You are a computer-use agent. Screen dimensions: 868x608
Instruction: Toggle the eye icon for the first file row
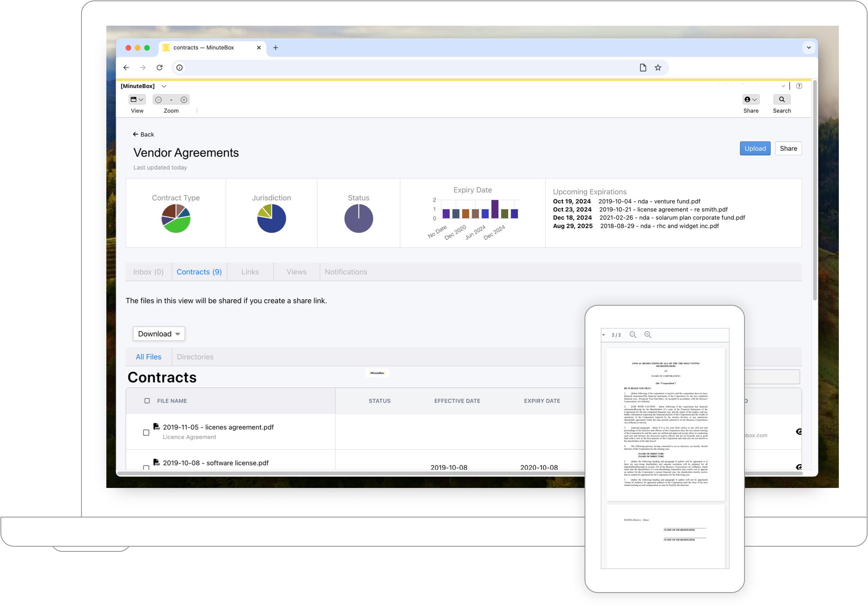click(x=799, y=432)
